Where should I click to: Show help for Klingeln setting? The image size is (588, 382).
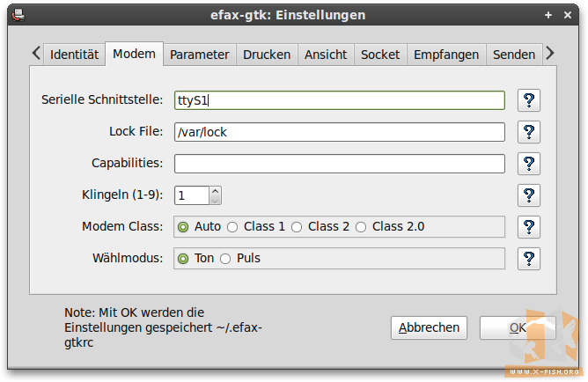point(529,195)
